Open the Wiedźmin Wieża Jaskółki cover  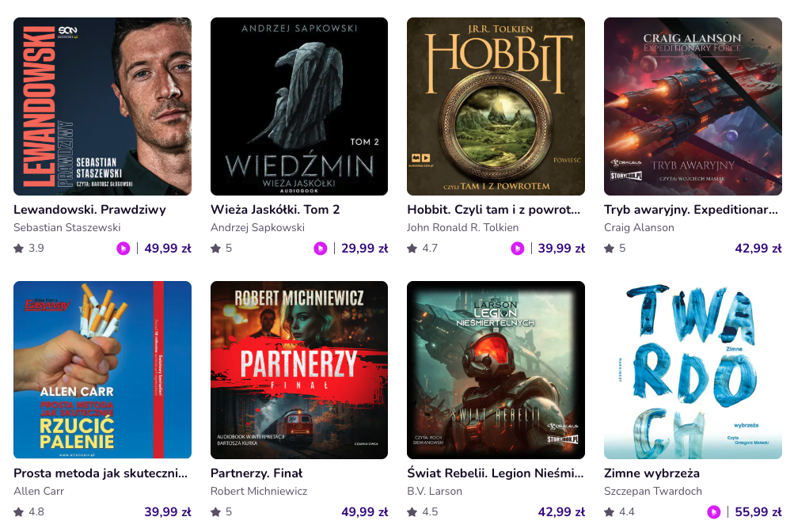299,107
